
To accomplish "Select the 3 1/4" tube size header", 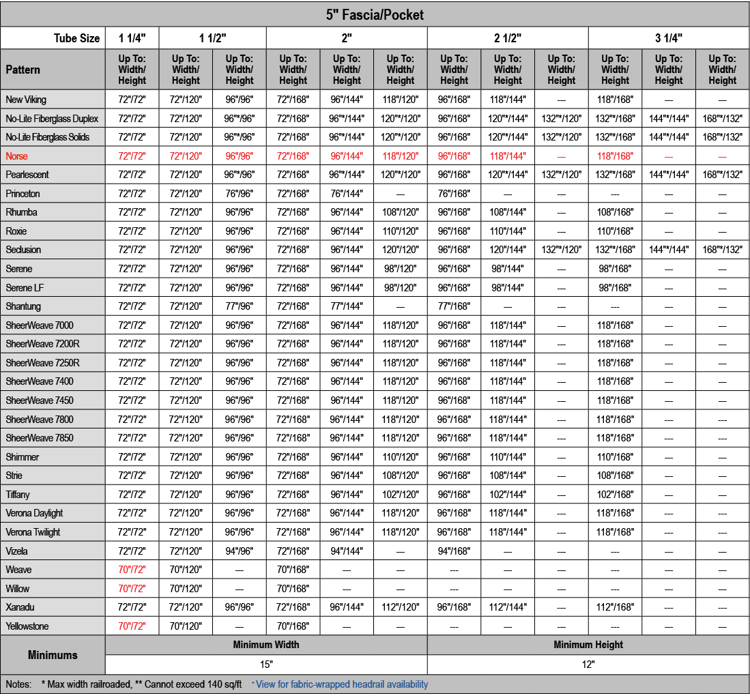I will tap(668, 38).
